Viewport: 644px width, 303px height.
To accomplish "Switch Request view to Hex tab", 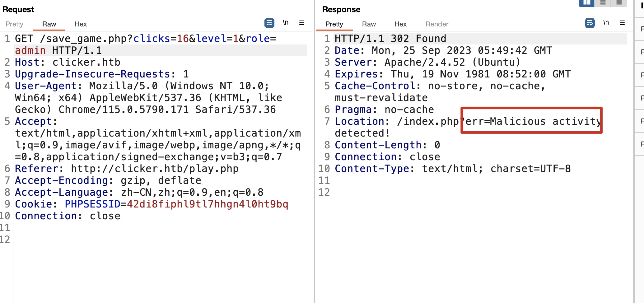I will (x=81, y=24).
